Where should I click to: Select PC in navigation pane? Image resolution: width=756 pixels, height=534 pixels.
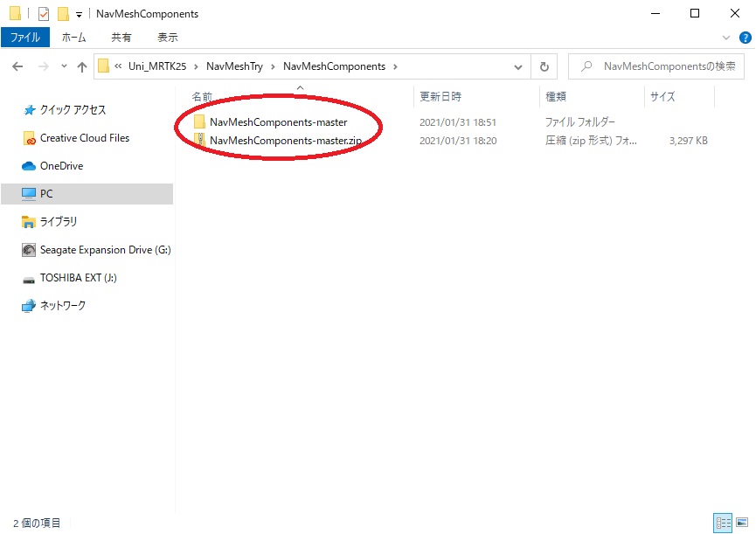tap(87, 194)
